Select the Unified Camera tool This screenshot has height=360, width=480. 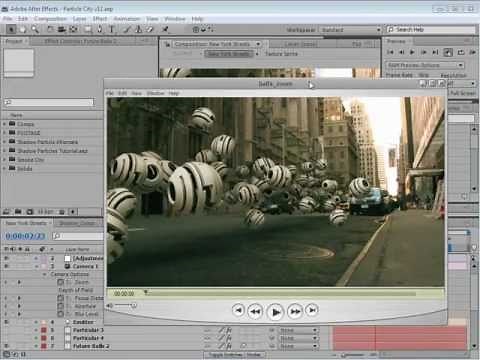[x=62, y=29]
